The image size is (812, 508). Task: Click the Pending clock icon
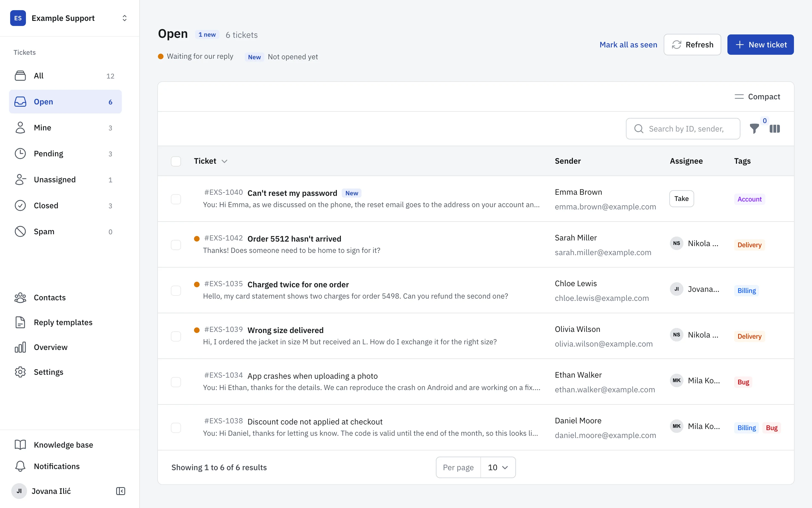click(x=20, y=154)
